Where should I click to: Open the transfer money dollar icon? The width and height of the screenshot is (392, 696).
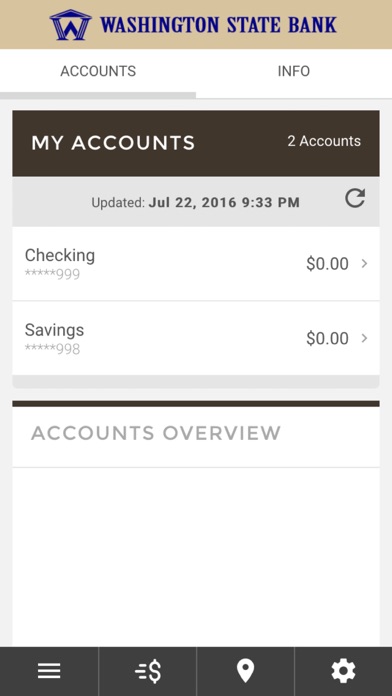click(147, 671)
